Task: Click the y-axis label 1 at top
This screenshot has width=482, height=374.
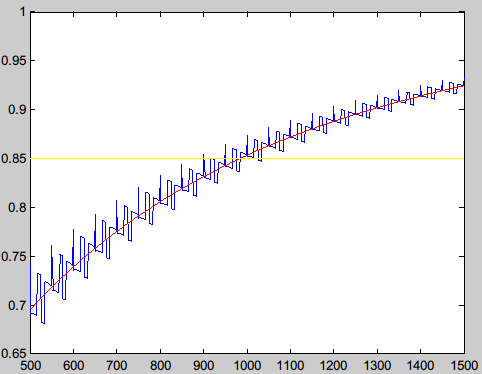Action: pyautogui.click(x=23, y=12)
